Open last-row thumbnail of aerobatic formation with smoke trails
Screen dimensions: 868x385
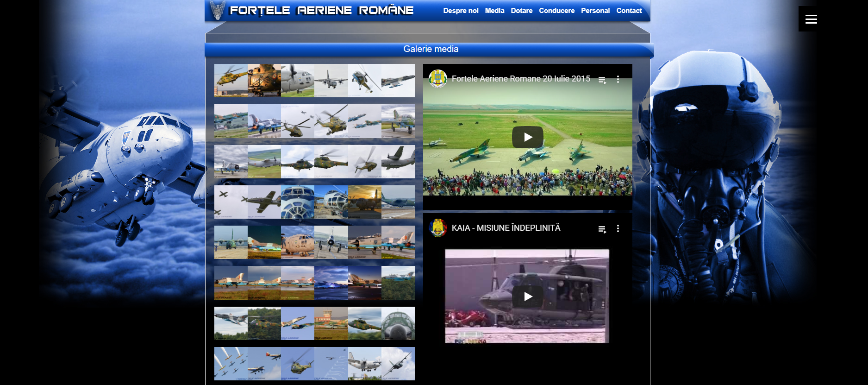231,364
